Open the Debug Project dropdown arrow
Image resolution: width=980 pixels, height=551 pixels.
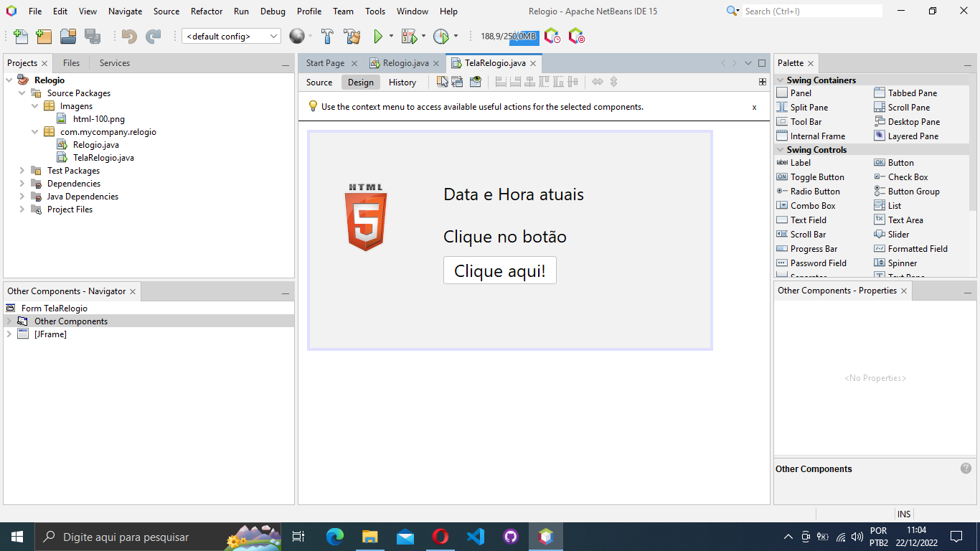click(423, 37)
